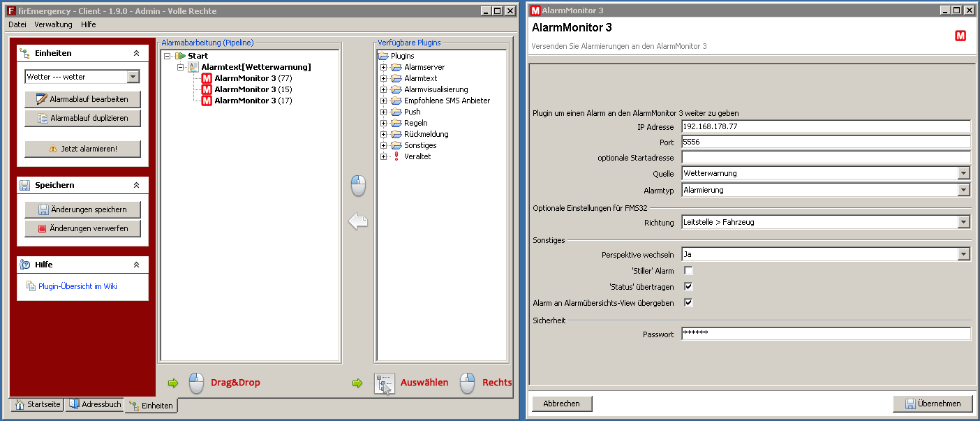Click the red Veraltet exclamation icon
The width and height of the screenshot is (980, 421).
click(396, 156)
